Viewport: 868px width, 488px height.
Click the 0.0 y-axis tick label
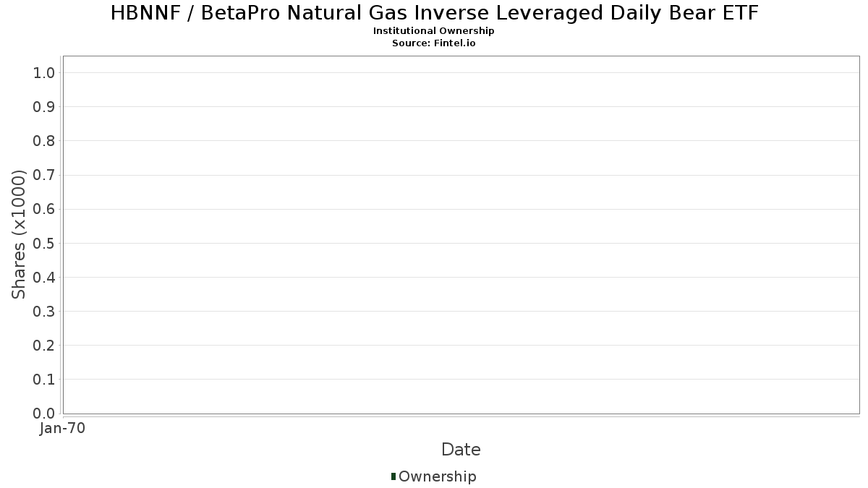point(44,414)
